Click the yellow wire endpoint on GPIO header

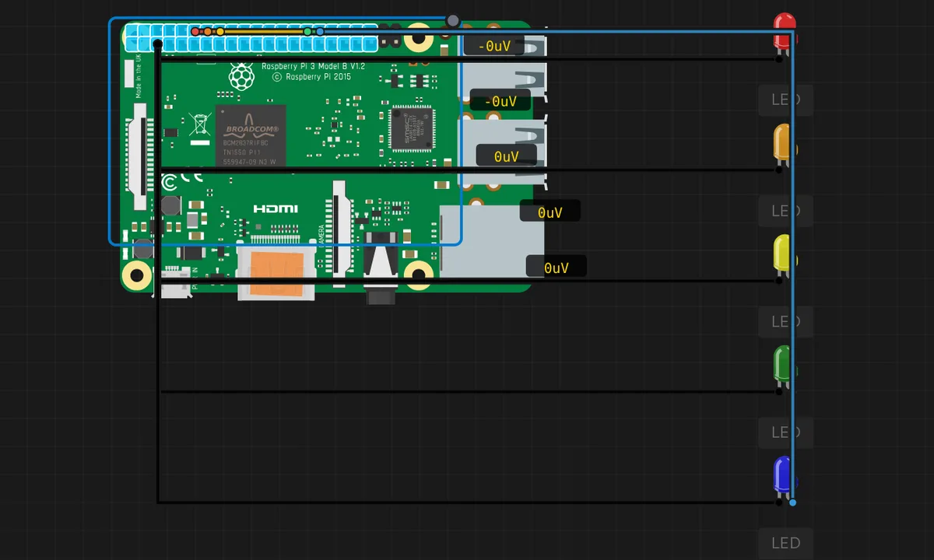coord(220,32)
